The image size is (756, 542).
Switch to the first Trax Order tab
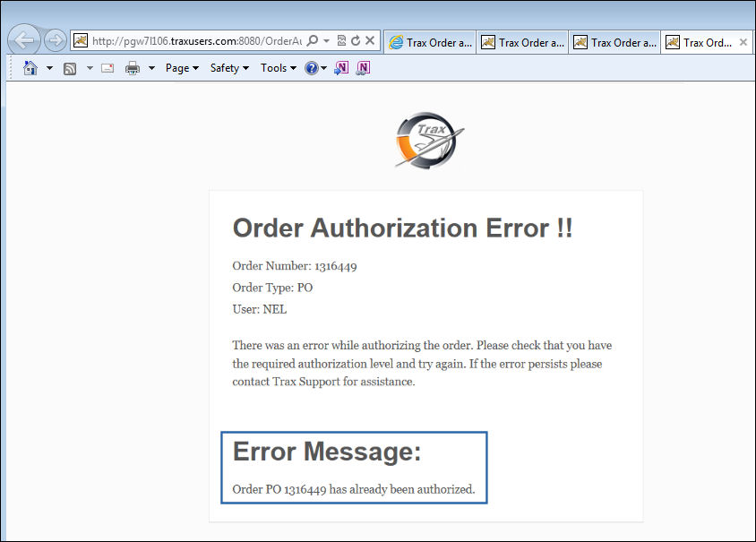(x=431, y=42)
